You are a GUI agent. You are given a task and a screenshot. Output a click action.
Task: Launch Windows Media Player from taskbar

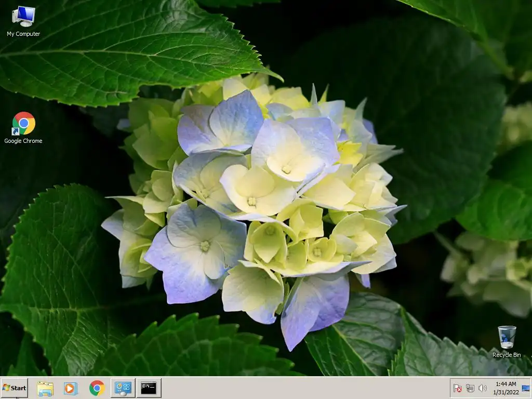tap(71, 388)
